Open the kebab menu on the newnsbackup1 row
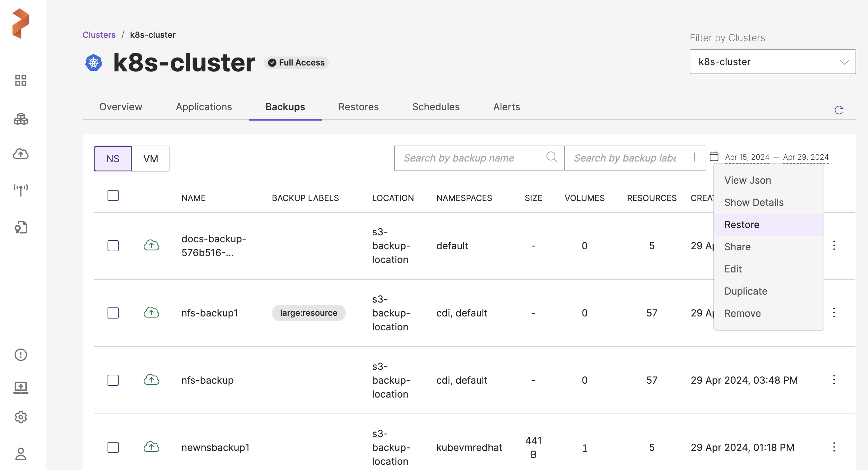The width and height of the screenshot is (868, 470). [x=834, y=447]
